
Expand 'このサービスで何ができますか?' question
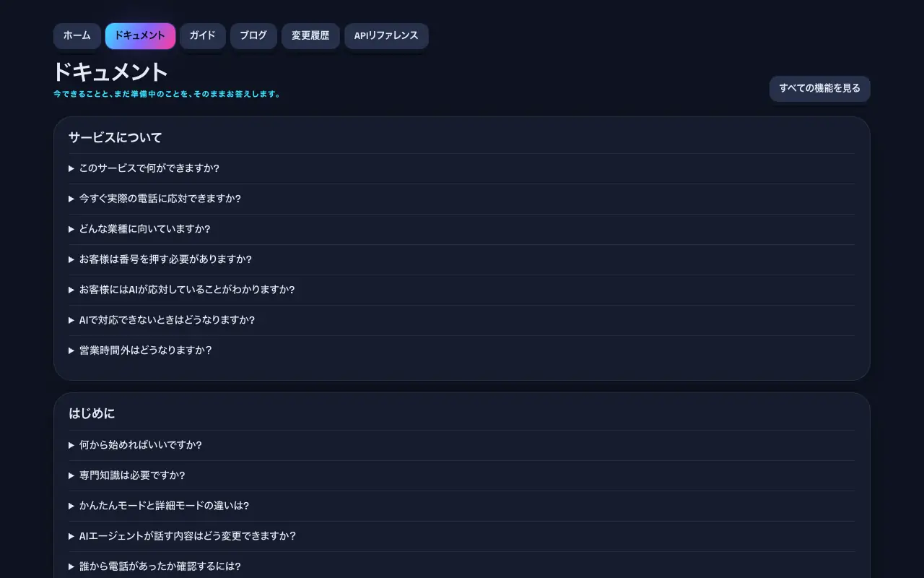462,168
